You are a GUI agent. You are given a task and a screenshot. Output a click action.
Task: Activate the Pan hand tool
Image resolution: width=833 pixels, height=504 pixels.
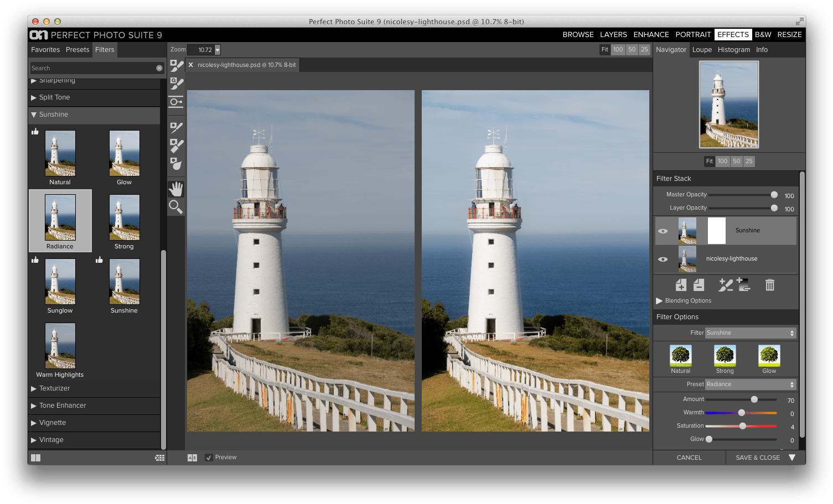click(x=176, y=189)
